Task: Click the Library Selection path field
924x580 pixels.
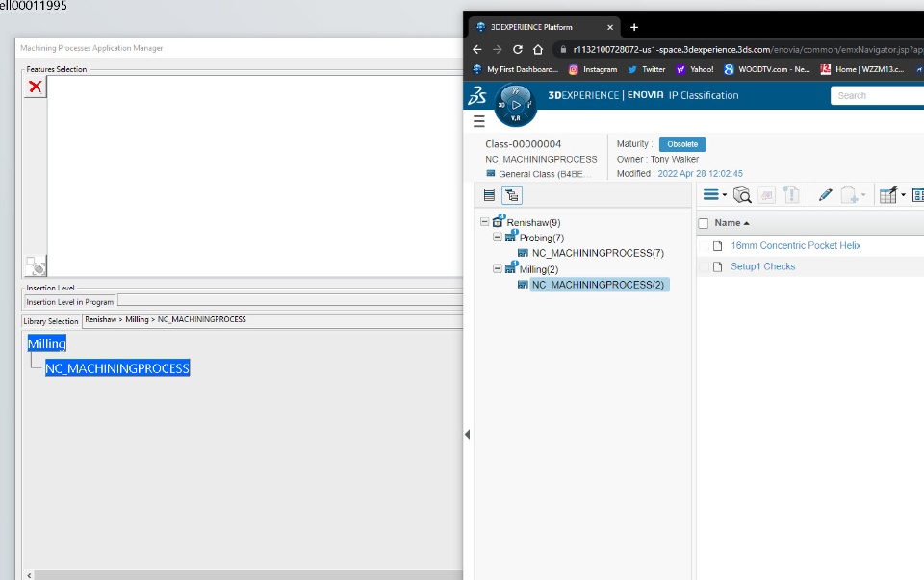Action: click(272, 321)
